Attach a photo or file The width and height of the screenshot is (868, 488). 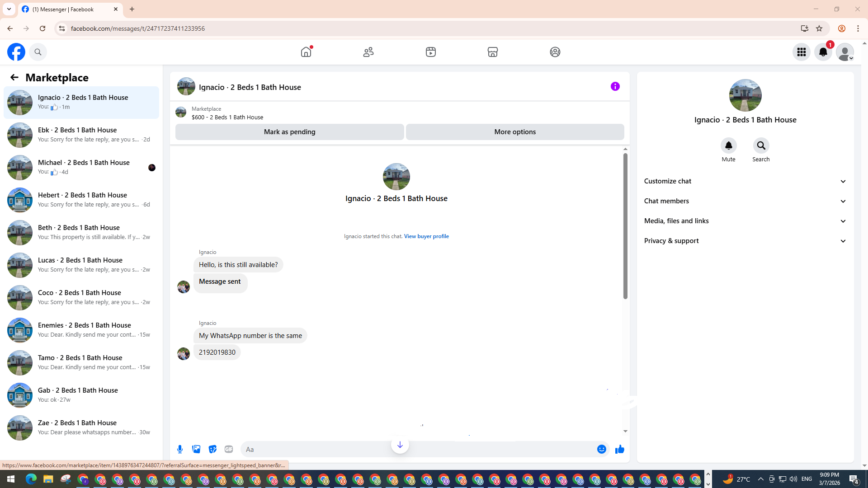coord(196,449)
